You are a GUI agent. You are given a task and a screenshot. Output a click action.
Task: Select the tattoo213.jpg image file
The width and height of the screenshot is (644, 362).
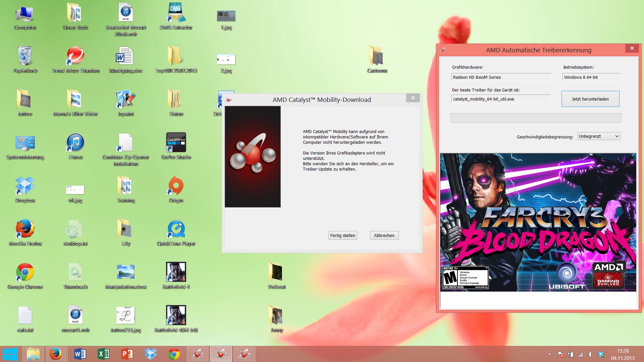tap(125, 319)
